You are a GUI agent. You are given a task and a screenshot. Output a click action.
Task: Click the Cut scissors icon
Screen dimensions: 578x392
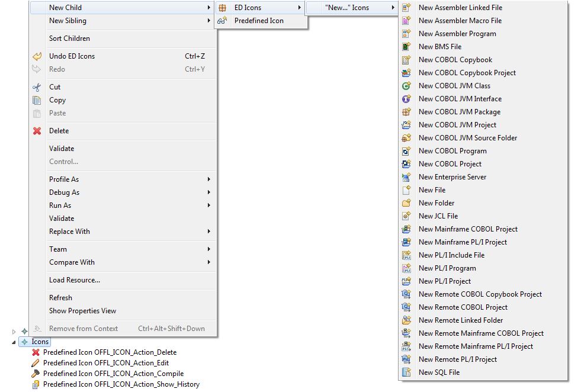click(x=37, y=87)
